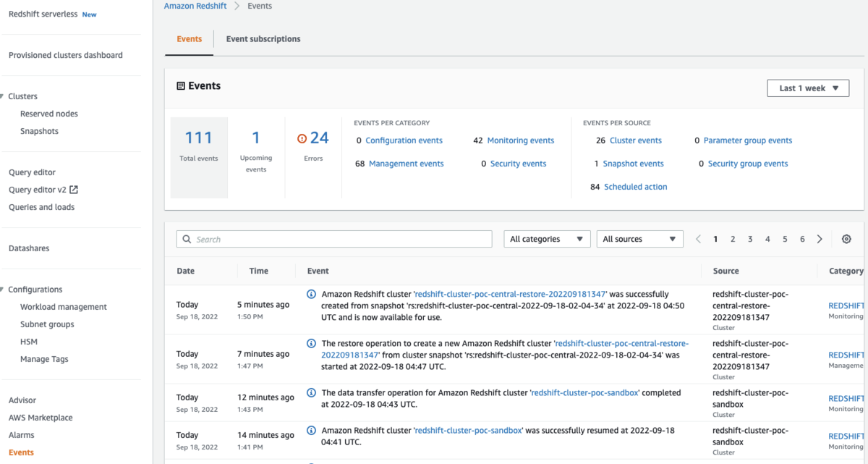Click the grid icon beside the Events heading

pyautogui.click(x=181, y=85)
